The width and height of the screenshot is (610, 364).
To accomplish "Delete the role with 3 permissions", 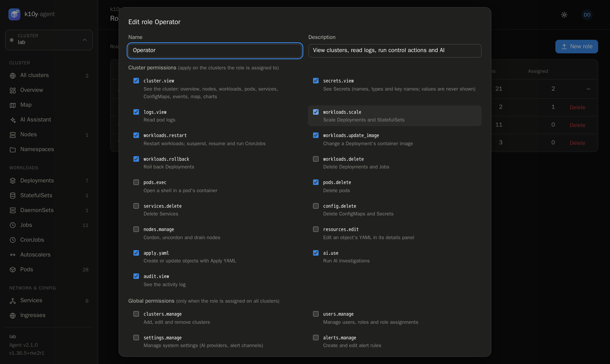I will click(x=577, y=143).
